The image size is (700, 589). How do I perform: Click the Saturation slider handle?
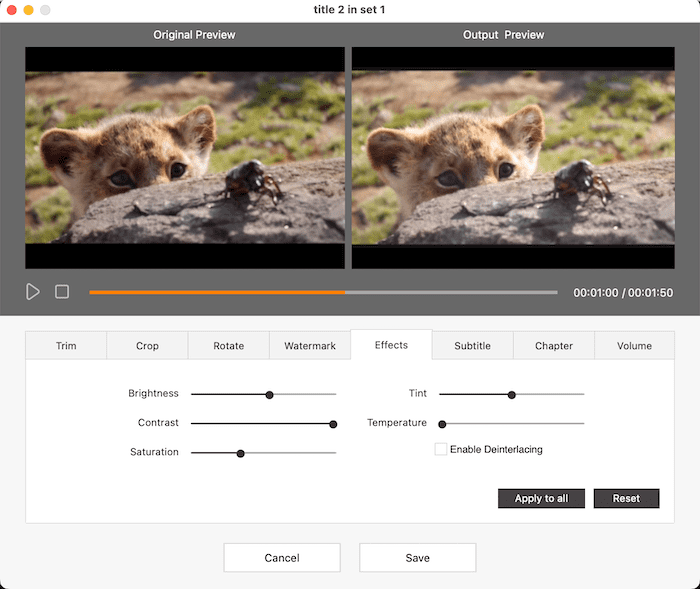pyautogui.click(x=240, y=453)
